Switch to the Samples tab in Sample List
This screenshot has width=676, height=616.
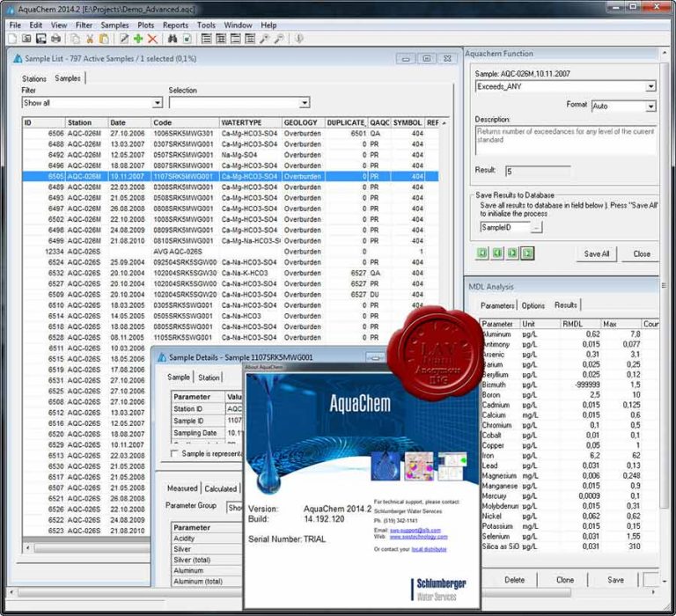click(x=68, y=78)
